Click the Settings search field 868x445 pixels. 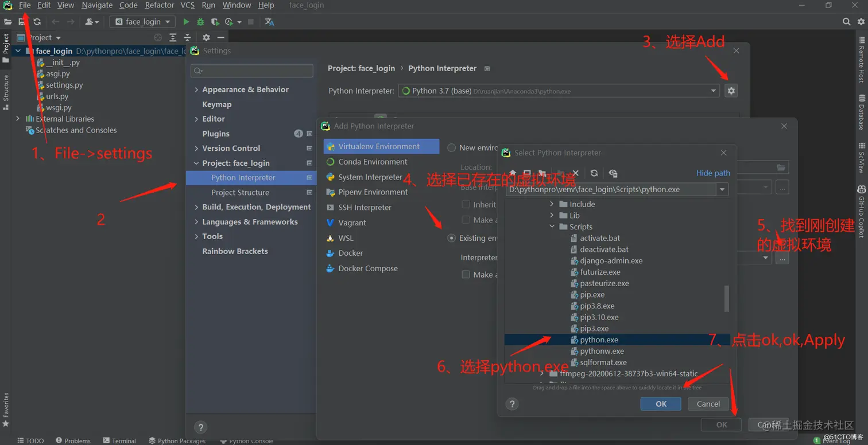tap(252, 71)
